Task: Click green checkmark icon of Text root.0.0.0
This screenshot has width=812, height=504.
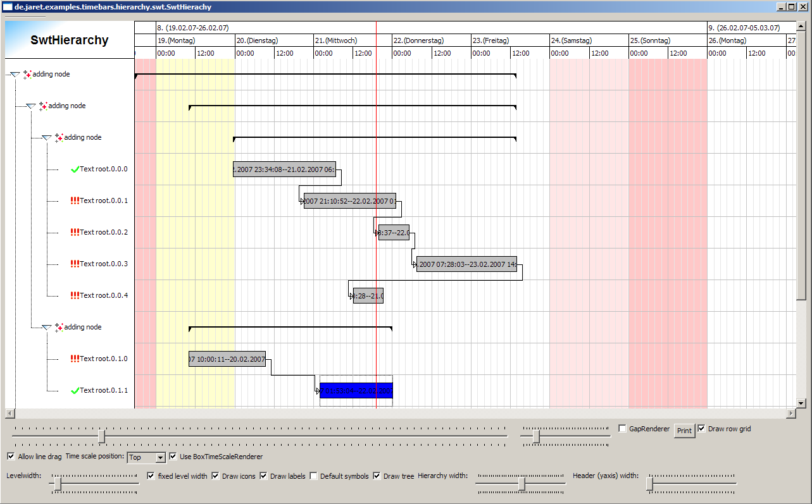Action: (75, 169)
